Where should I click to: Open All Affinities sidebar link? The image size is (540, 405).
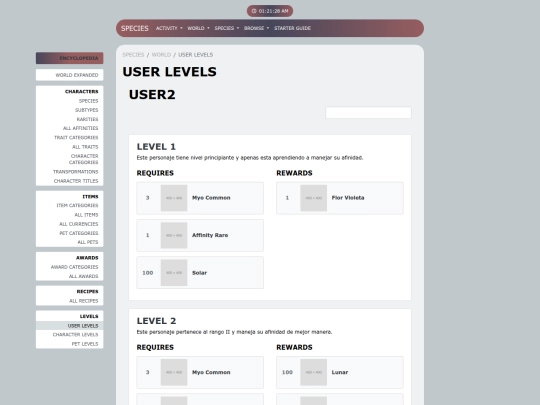click(x=80, y=128)
